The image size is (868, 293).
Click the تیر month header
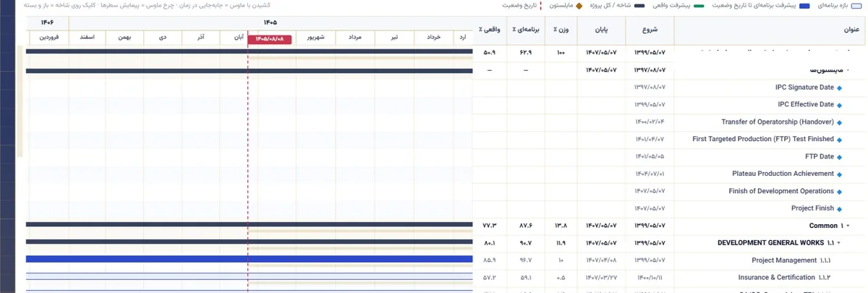394,36
